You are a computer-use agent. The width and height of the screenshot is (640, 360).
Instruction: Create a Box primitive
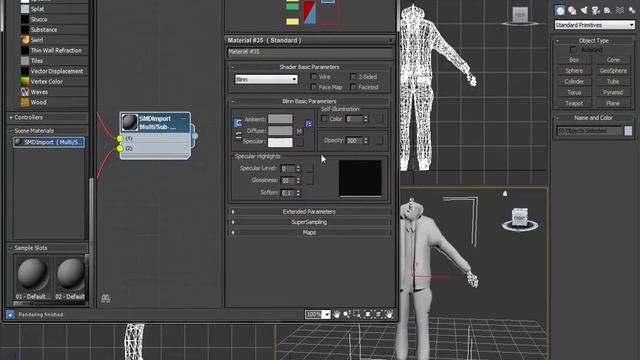pyautogui.click(x=574, y=60)
